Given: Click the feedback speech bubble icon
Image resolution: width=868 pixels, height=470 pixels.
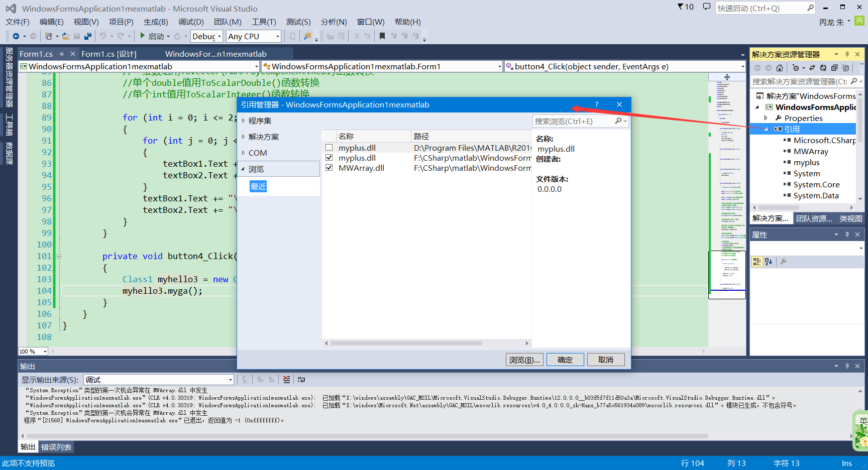Looking at the screenshot, I should coord(707,7).
